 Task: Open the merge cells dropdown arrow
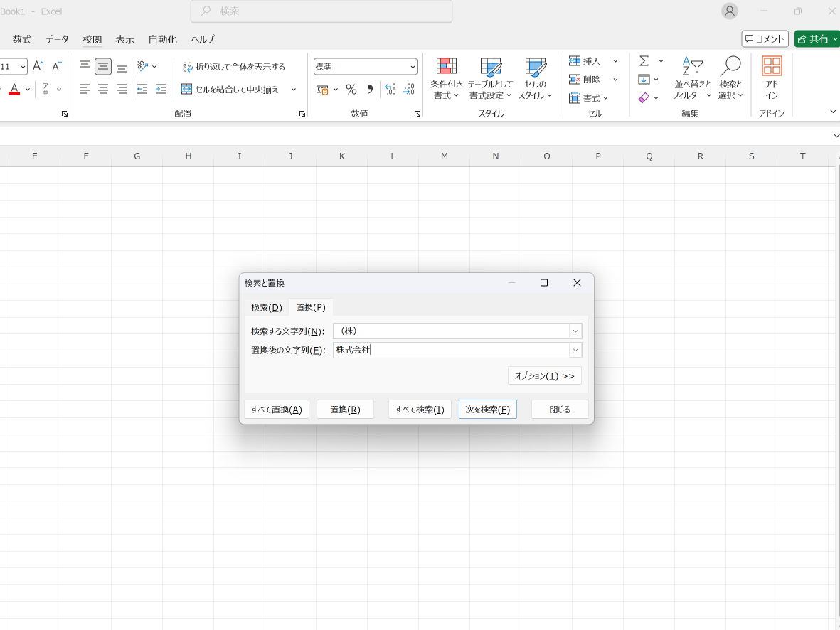tap(294, 90)
